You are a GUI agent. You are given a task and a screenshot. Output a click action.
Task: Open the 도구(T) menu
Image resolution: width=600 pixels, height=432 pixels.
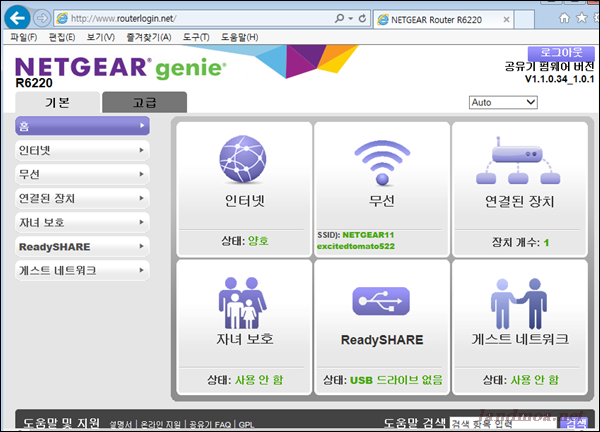(196, 37)
